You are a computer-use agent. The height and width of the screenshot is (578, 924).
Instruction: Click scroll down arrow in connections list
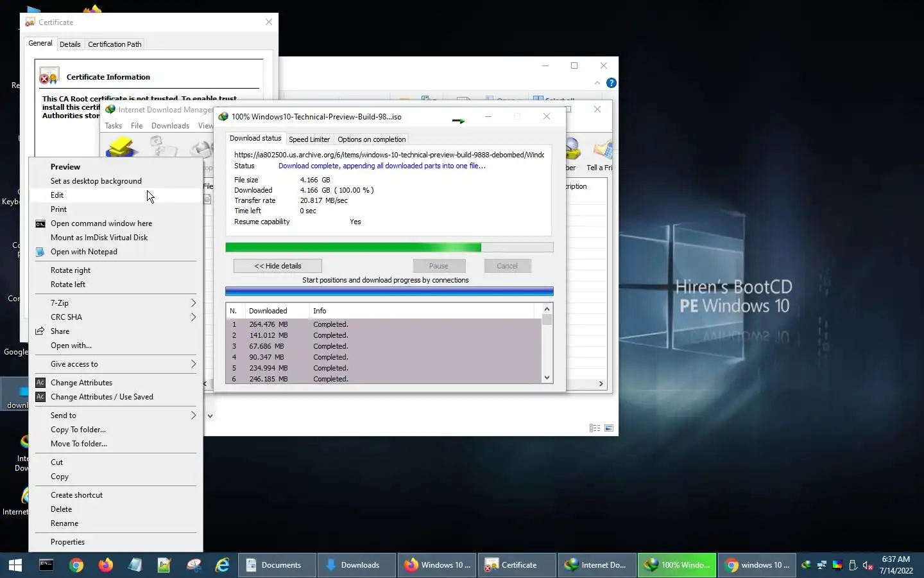click(x=547, y=378)
